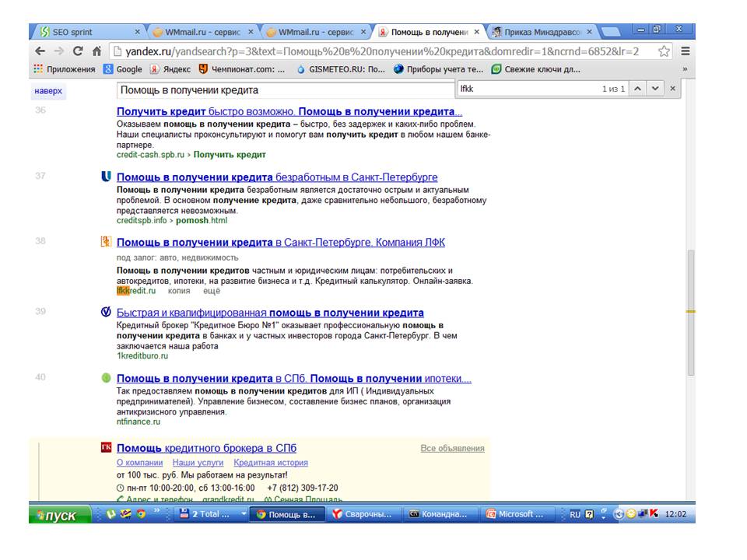Expand ещё options for lfkkredit result
Image resolution: width=747 pixels, height=560 pixels.
[212, 291]
